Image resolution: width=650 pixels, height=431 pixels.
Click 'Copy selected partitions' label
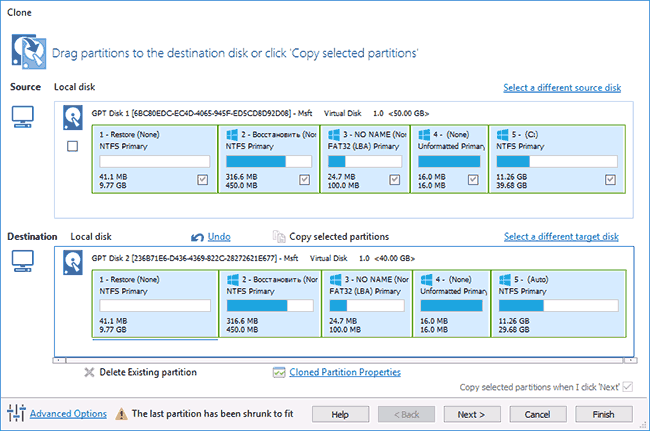coord(339,237)
